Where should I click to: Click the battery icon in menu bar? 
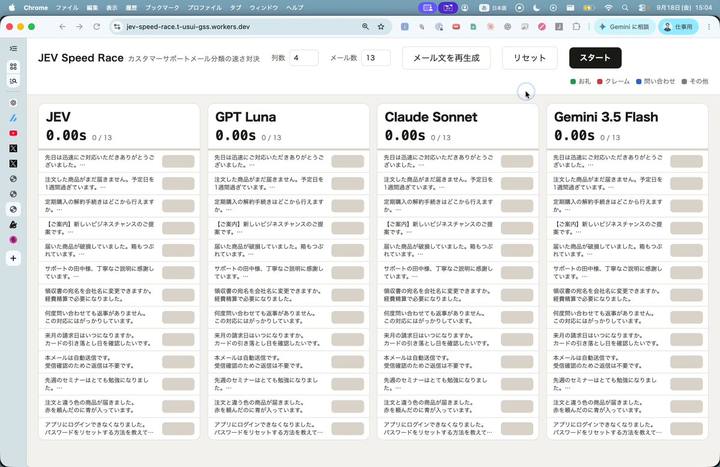588,7
